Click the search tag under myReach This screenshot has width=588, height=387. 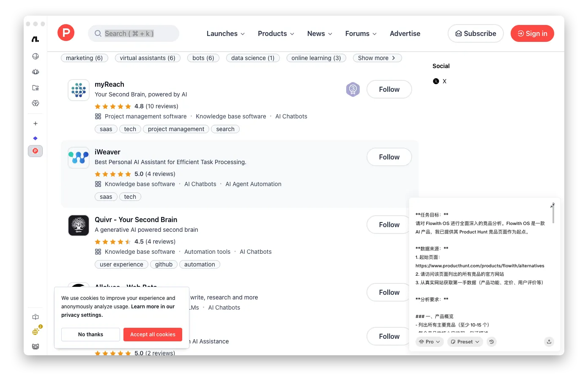(225, 129)
